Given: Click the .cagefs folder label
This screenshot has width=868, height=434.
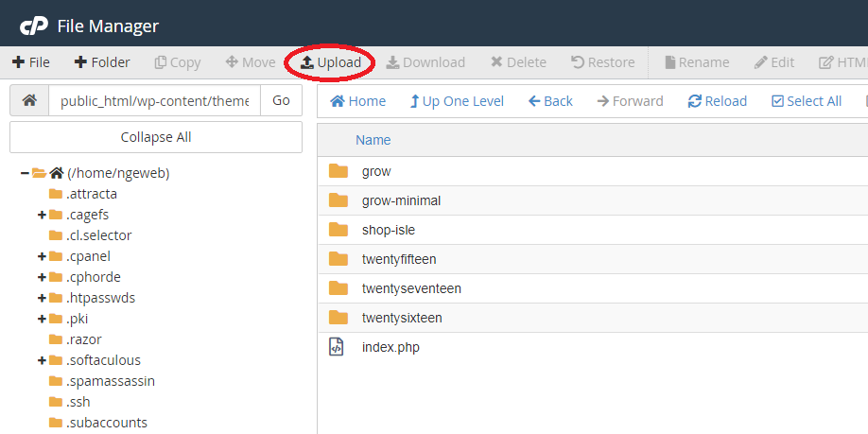Looking at the screenshot, I should click(x=87, y=215).
